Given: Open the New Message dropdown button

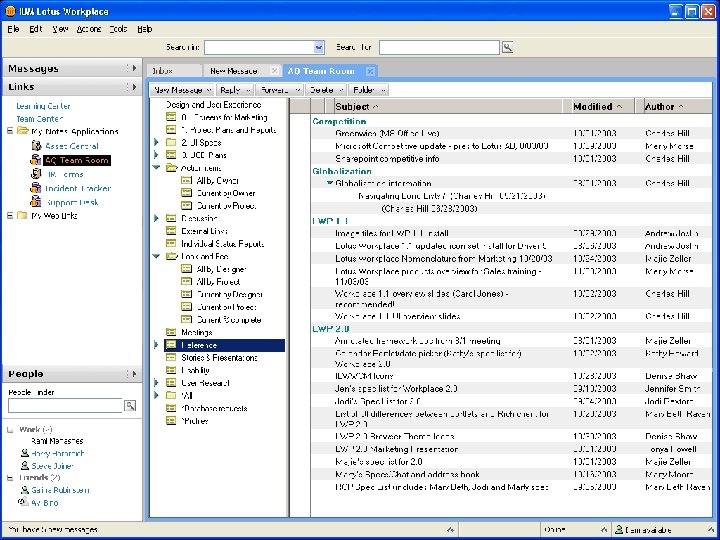Looking at the screenshot, I should pyautogui.click(x=207, y=90).
